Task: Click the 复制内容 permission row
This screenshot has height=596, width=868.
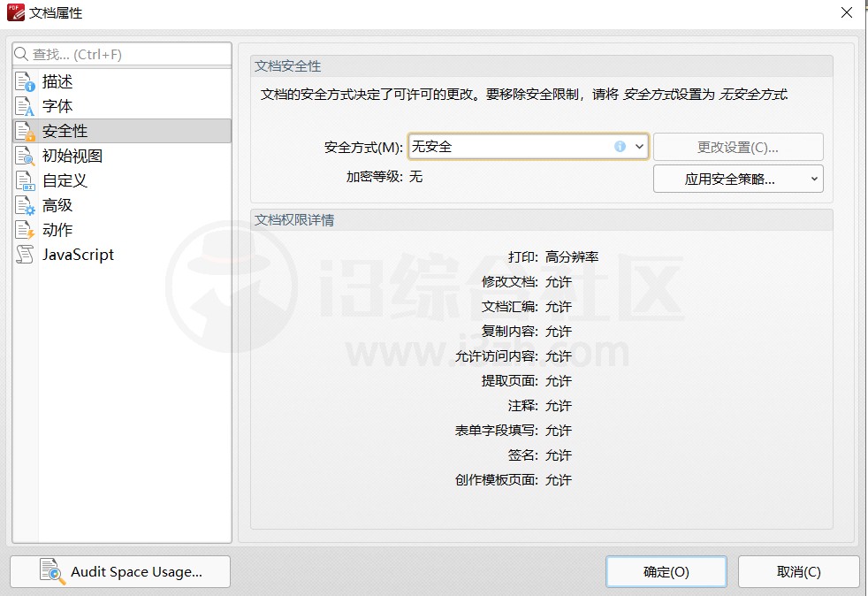Action: tap(527, 332)
